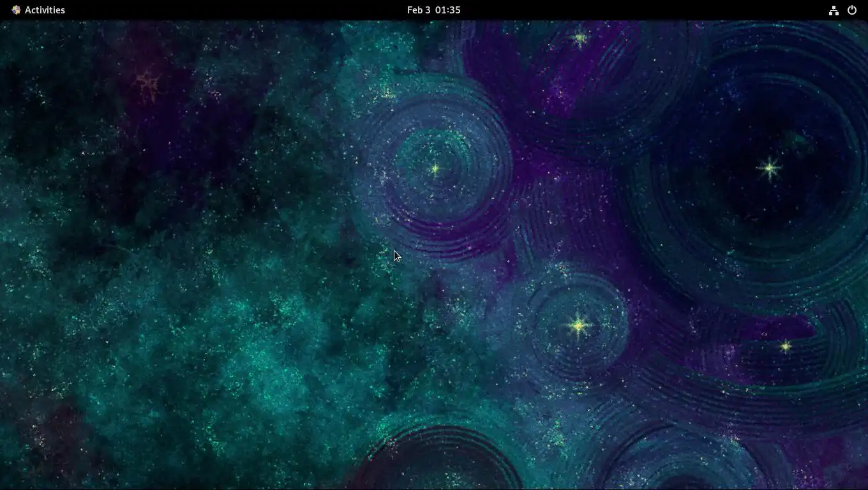This screenshot has height=490, width=868.
Task: Click the wired network status icon
Action: click(834, 10)
